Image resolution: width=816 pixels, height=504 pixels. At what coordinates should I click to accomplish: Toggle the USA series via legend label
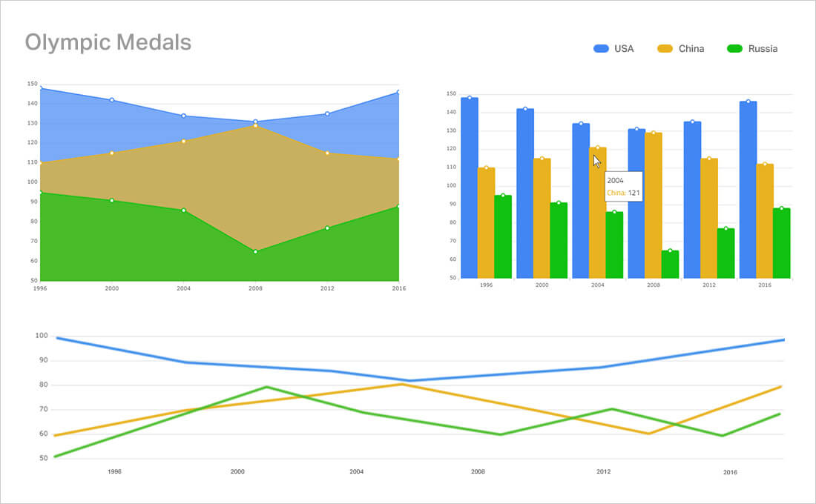624,49
